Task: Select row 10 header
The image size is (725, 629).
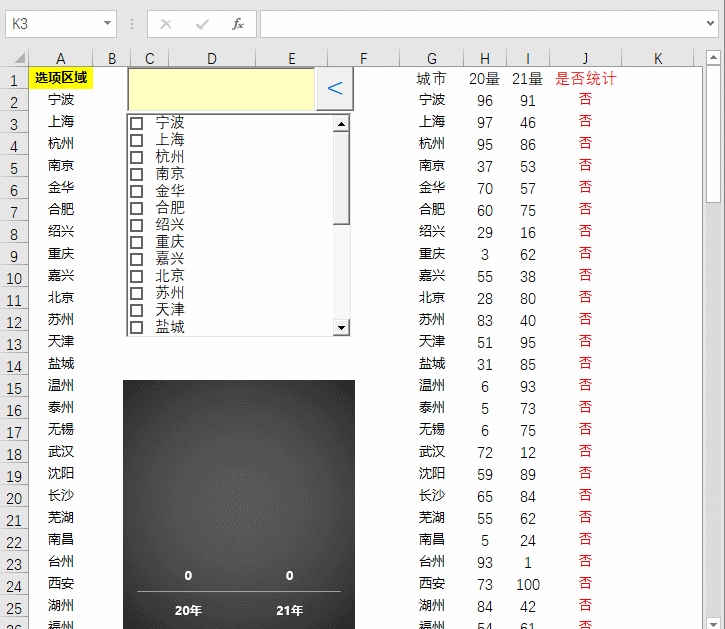Action: (14, 278)
